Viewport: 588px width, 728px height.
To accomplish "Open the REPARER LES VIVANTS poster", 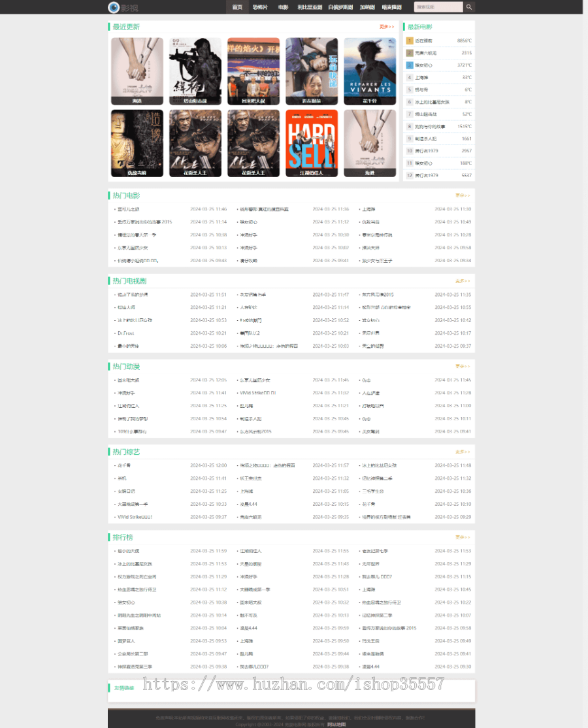I will [370, 71].
